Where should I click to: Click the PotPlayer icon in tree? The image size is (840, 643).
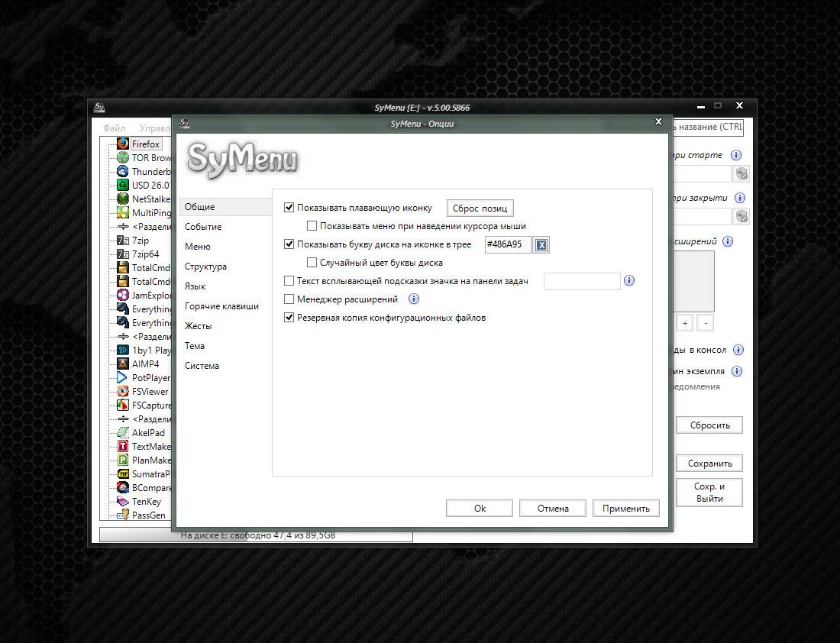pos(123,378)
